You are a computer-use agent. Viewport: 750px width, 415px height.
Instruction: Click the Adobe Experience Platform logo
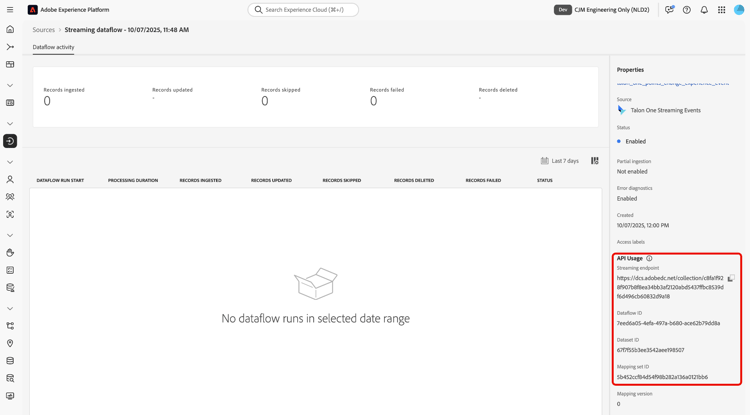33,10
